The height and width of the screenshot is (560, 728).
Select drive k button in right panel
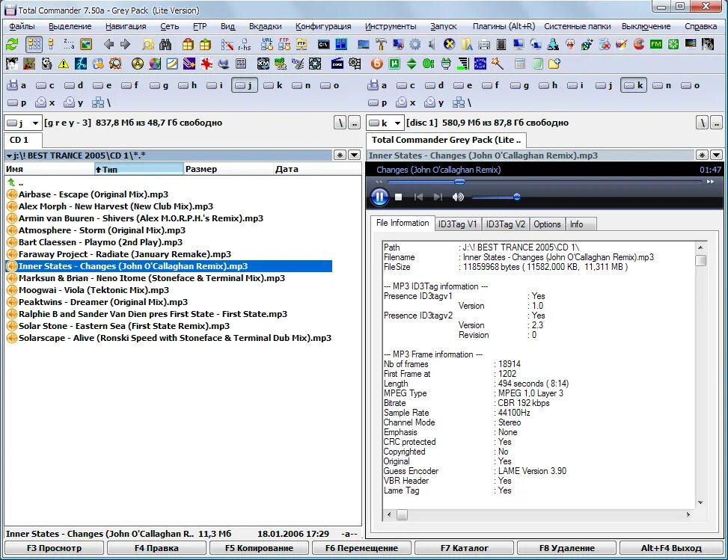tap(633, 85)
